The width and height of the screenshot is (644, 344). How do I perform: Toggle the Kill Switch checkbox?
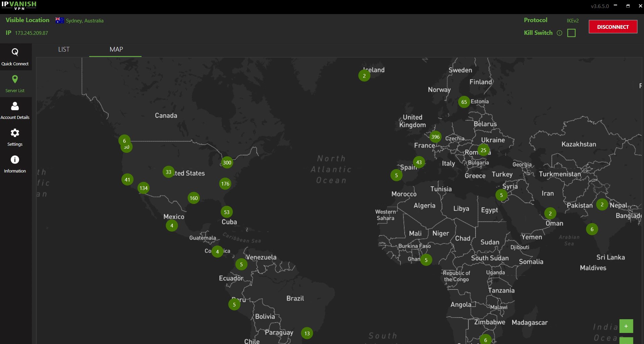[572, 33]
